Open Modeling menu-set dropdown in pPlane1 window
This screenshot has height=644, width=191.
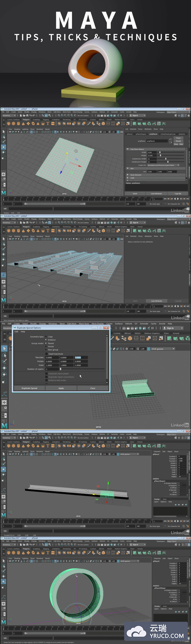point(9,115)
